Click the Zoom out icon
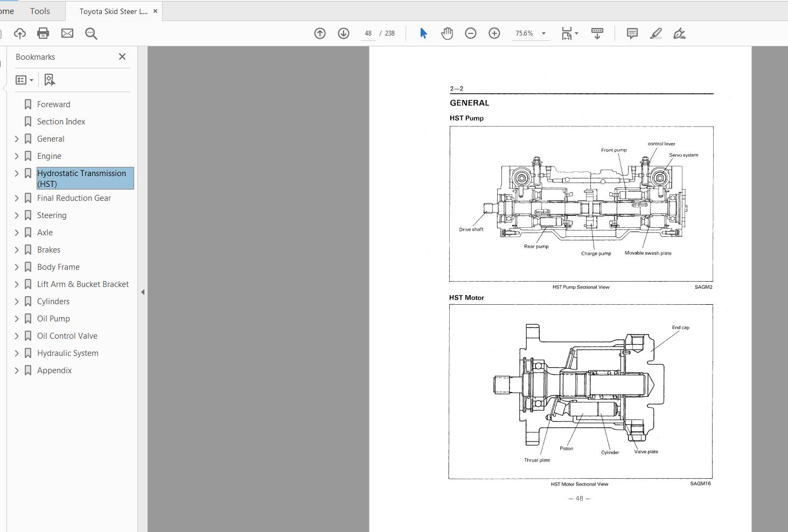Viewport: 788px width, 532px height. click(470, 33)
